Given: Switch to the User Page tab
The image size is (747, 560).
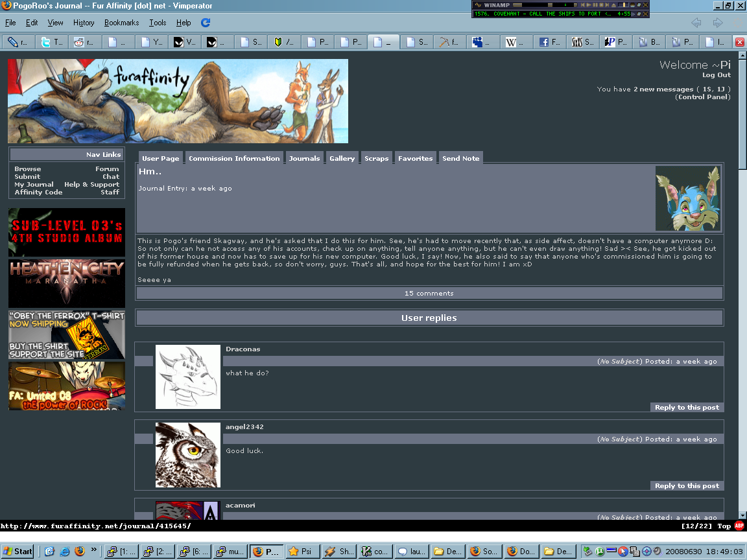Looking at the screenshot, I should click(161, 158).
